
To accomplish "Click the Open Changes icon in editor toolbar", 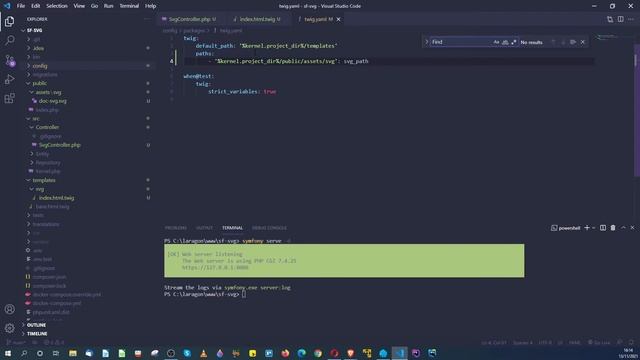I will click(x=610, y=19).
